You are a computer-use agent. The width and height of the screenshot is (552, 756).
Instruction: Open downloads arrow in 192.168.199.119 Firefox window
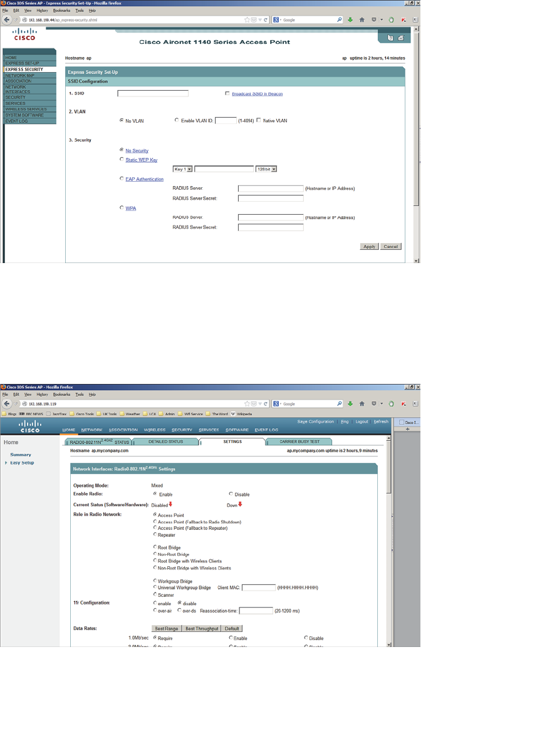(x=350, y=404)
